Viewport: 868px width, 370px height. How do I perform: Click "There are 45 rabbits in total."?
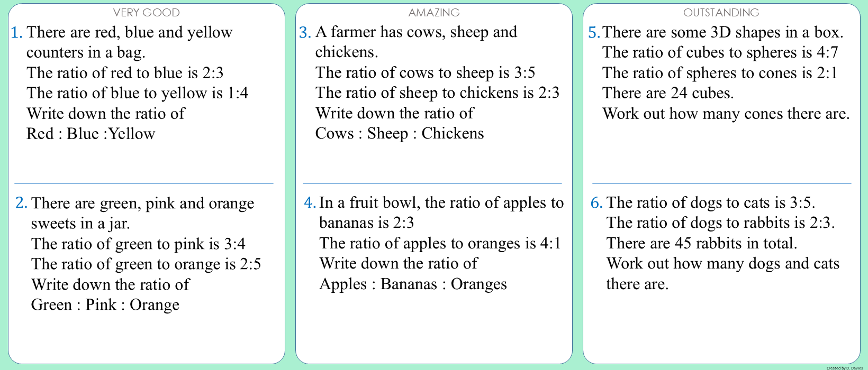[702, 244]
